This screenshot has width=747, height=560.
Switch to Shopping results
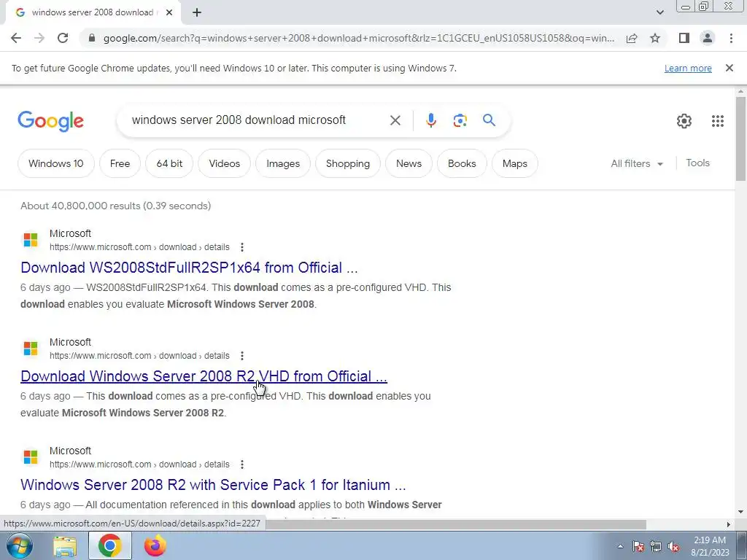[x=348, y=163]
